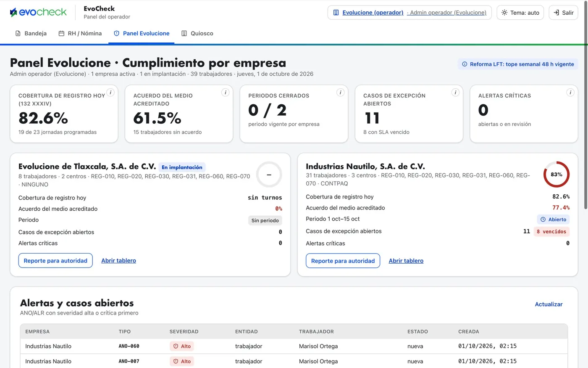
Task: Click the Sin periodo badge
Action: pyautogui.click(x=265, y=220)
